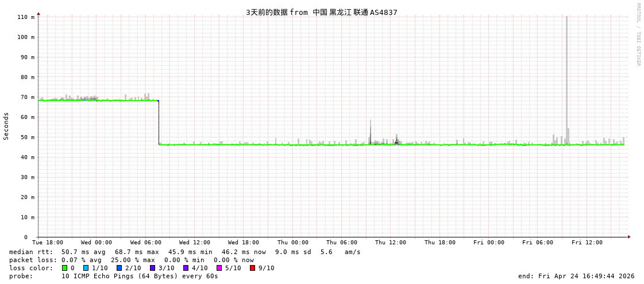
Task: Click the purple 3/10 loss swatch
Action: [152, 268]
